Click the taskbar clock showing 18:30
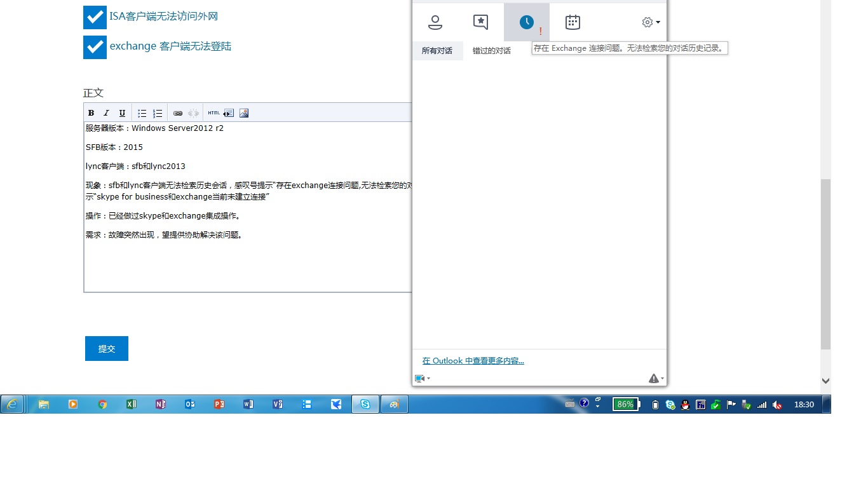 pyautogui.click(x=804, y=405)
